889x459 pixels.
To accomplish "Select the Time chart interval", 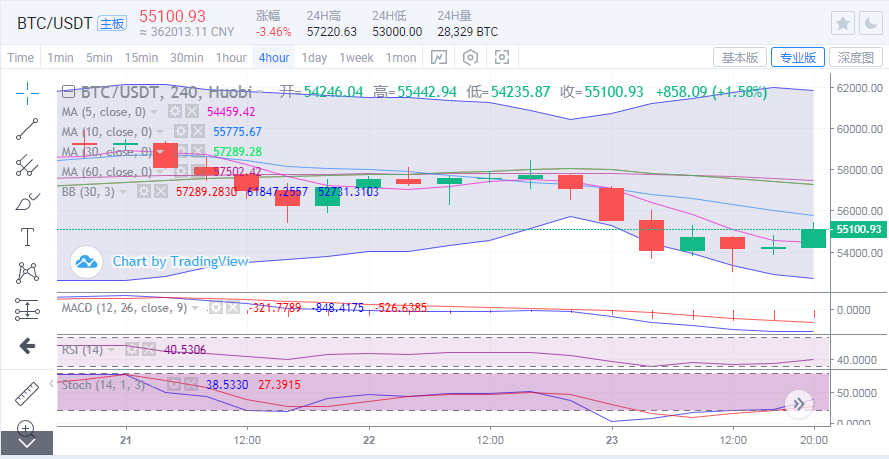I will [x=21, y=57].
